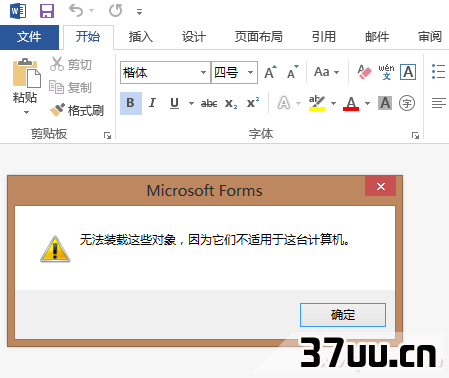
Task: Click the align left paragraph icon
Action: point(439,103)
